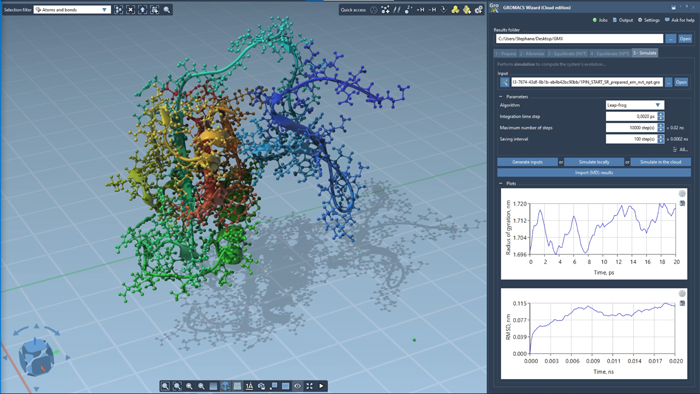Click the save icon on the radius of gyration plot
700x394 pixels.
click(682, 203)
